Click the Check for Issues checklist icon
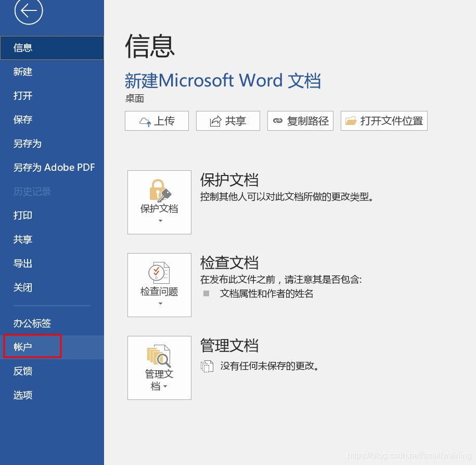The image size is (476, 465). click(159, 273)
